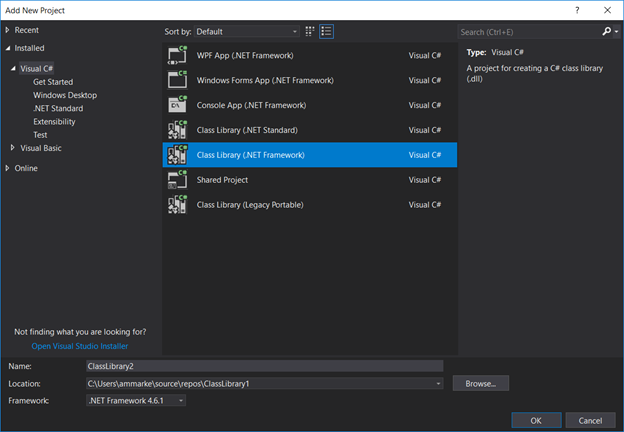Viewport: 624px width, 432px height.
Task: Select Get Started category
Action: [x=53, y=82]
